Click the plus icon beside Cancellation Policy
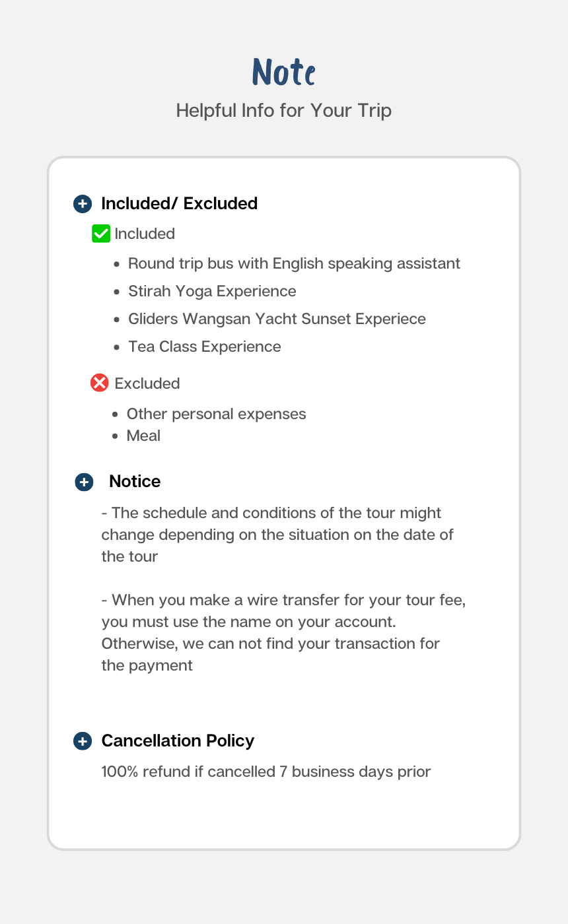568x924 pixels. (82, 741)
